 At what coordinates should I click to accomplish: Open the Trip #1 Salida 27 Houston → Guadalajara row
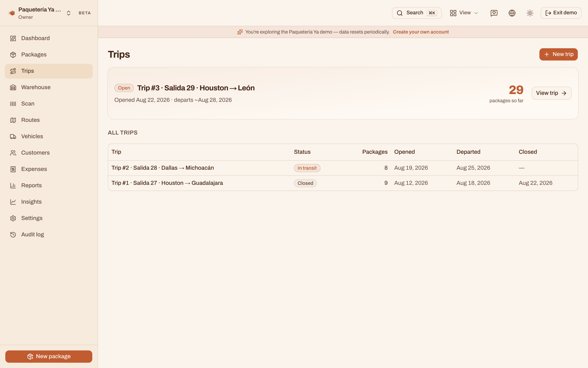click(343, 183)
